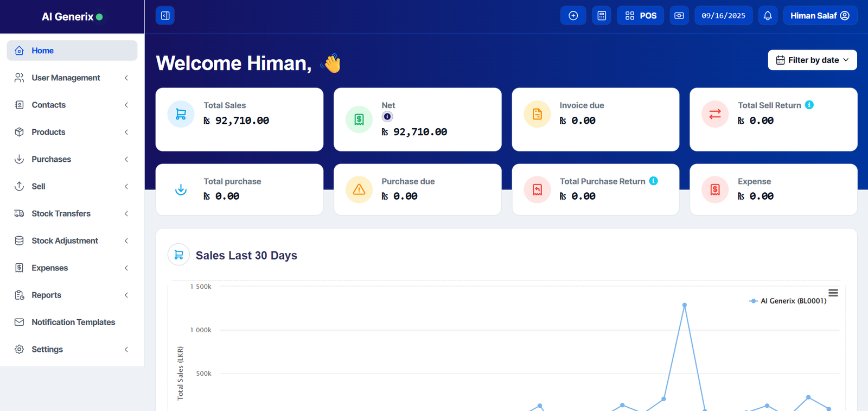Image resolution: width=868 pixels, height=411 pixels.
Task: Click the Net info icon
Action: tap(387, 117)
